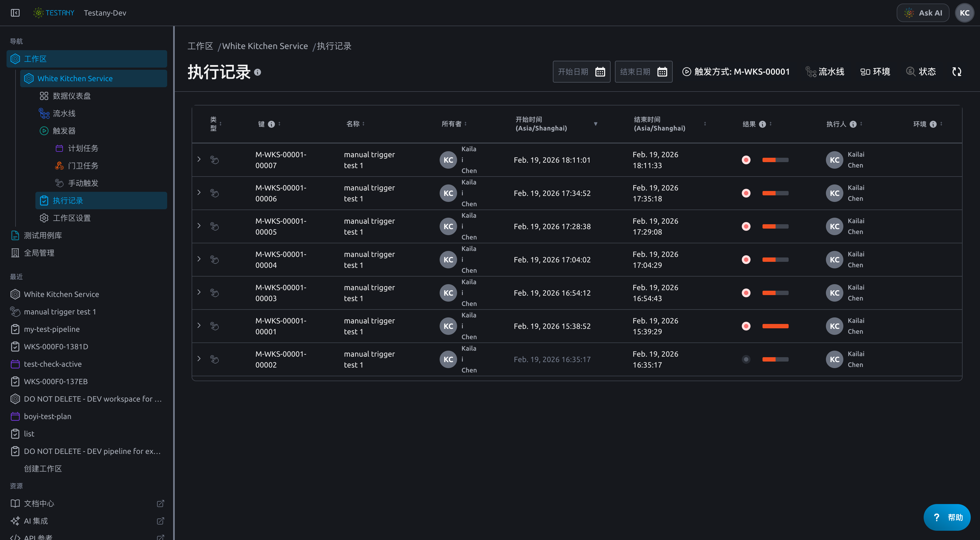Collapse the sidebar with the panel toggle icon

pos(15,13)
